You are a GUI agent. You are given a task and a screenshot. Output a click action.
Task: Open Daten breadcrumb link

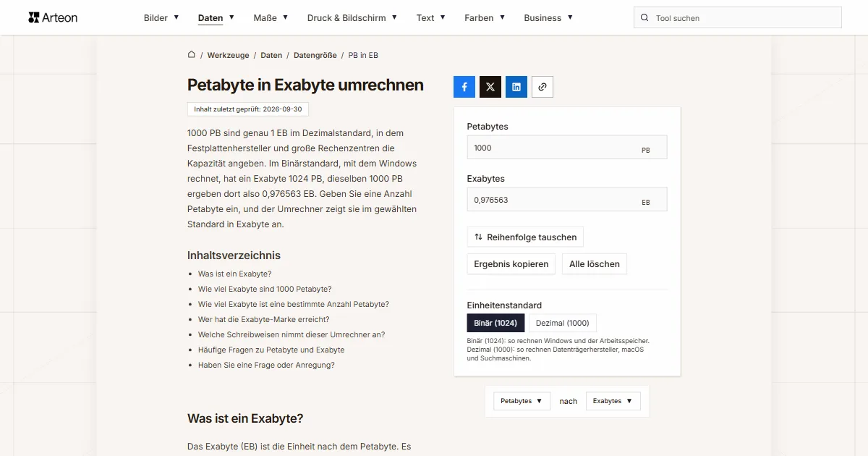coord(271,55)
